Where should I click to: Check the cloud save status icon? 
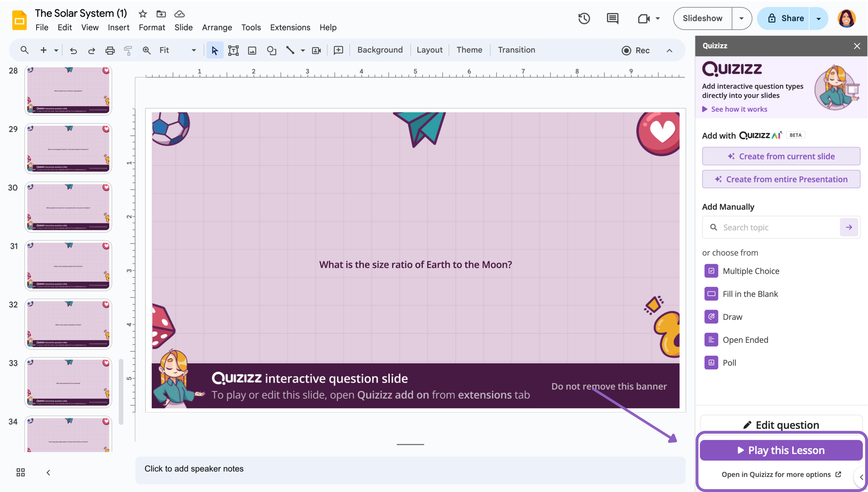pyautogui.click(x=179, y=14)
